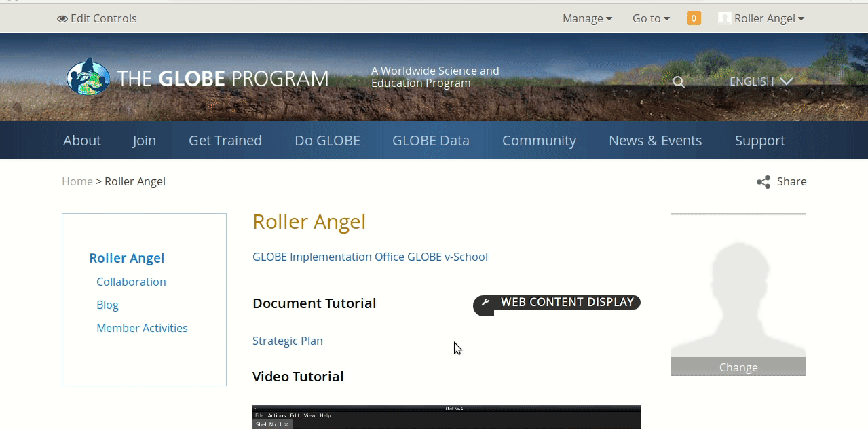
Task: Open the Community menu
Action: (539, 141)
